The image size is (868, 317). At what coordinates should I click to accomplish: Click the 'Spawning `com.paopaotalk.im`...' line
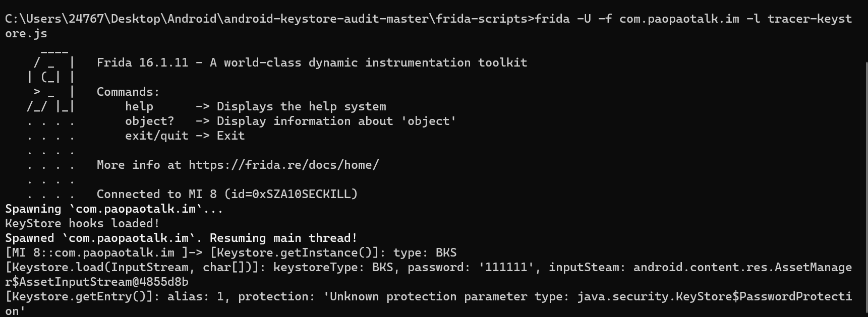pyautogui.click(x=114, y=209)
